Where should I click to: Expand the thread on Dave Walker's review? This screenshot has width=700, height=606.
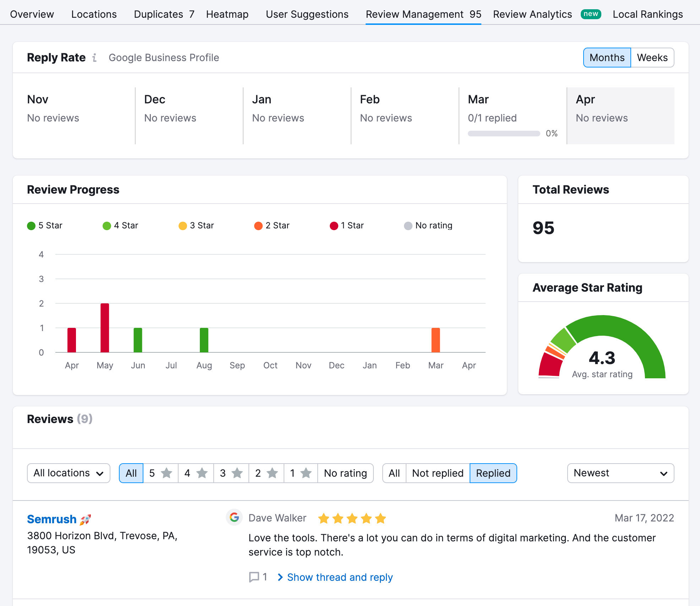pos(339,577)
